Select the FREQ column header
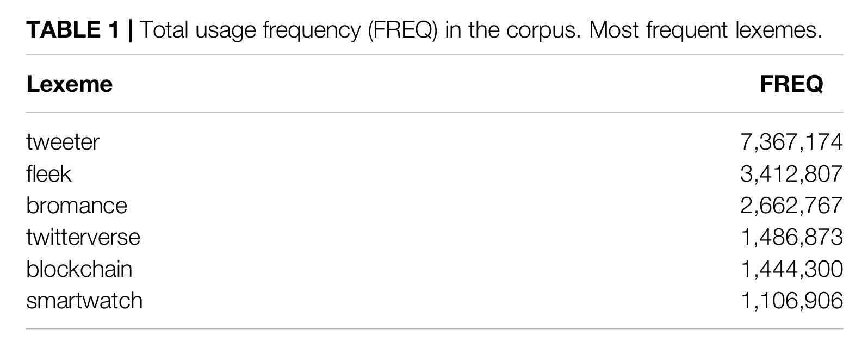This screenshot has height=348, width=868. (x=791, y=84)
